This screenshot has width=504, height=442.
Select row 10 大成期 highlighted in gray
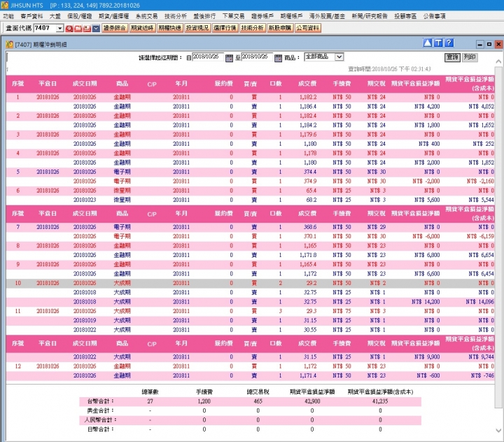pos(251,283)
